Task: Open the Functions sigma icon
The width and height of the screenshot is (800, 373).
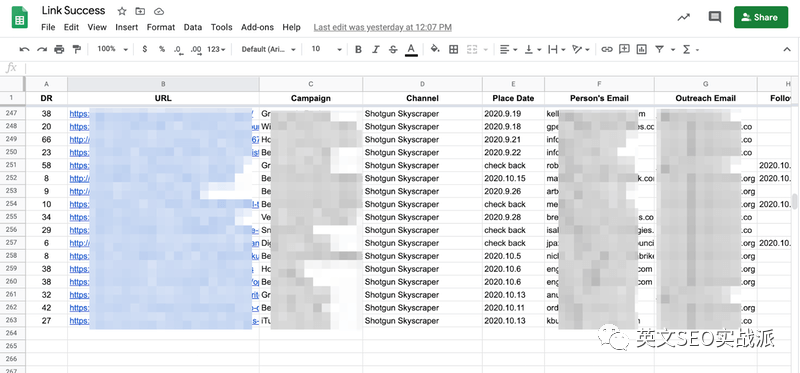Action: pos(686,49)
